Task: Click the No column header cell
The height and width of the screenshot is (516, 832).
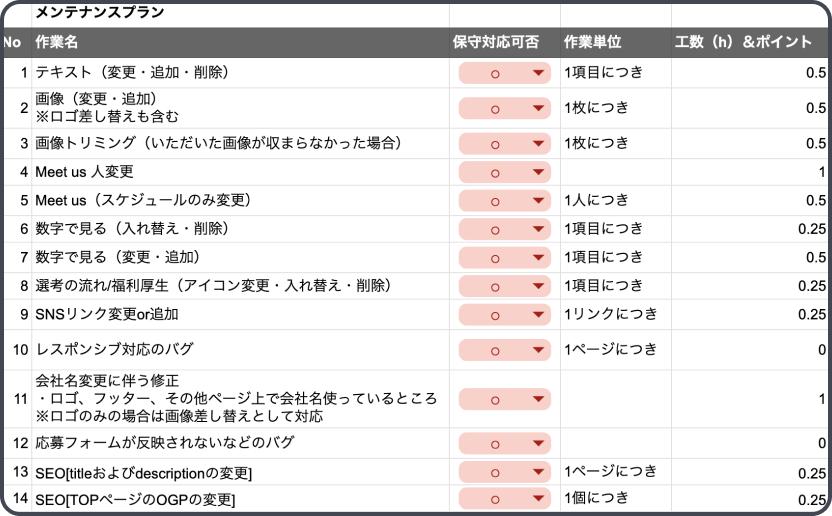Action: (14, 42)
